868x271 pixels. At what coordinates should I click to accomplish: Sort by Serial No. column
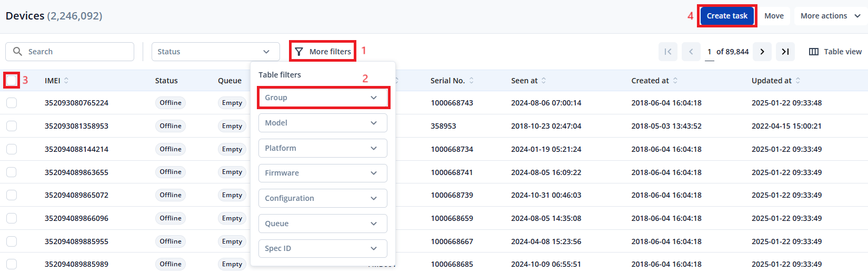471,81
